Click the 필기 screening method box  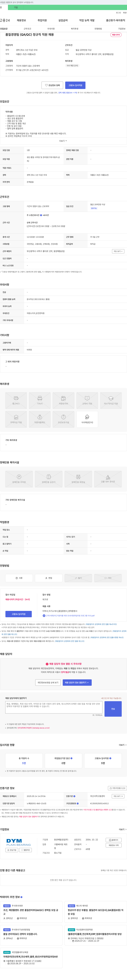pyautogui.click(x=78, y=578)
